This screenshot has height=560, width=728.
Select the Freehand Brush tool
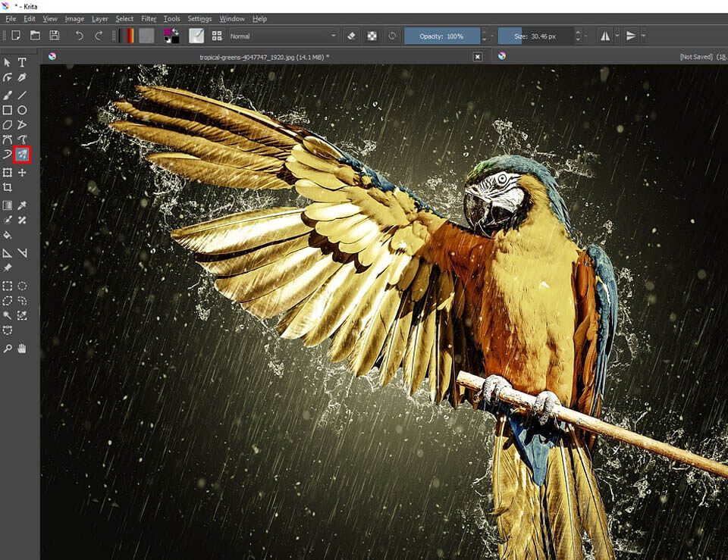9,93
